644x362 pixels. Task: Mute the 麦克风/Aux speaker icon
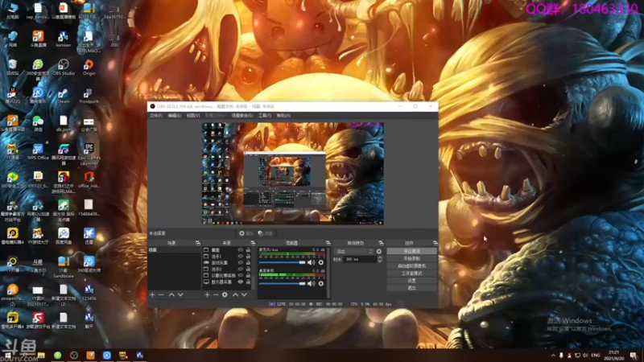pos(312,262)
